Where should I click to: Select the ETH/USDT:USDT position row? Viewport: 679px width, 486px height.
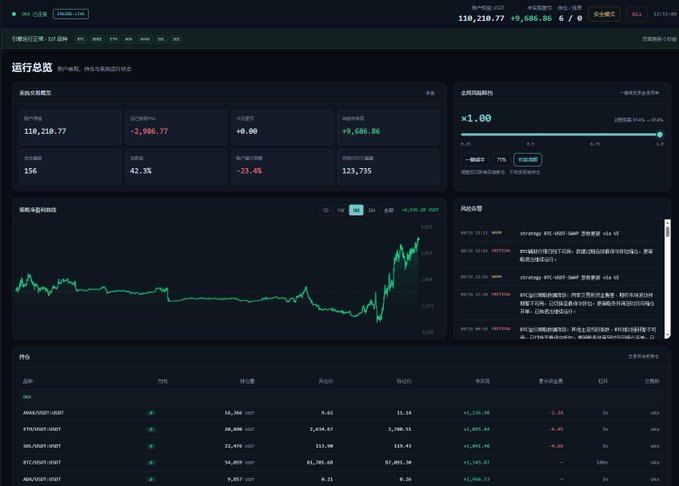tap(340, 429)
